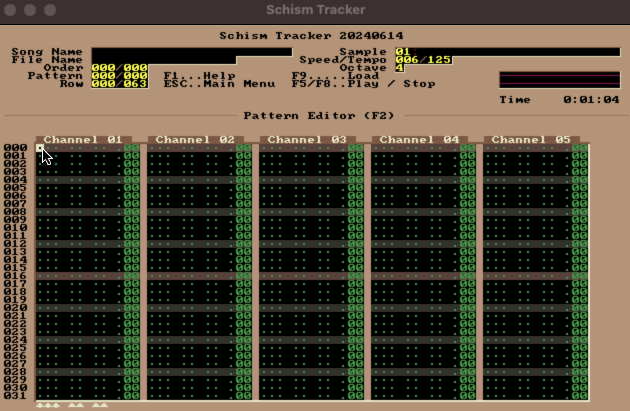Click row number 028
Viewport: 630px width, 411px height.
(16, 372)
